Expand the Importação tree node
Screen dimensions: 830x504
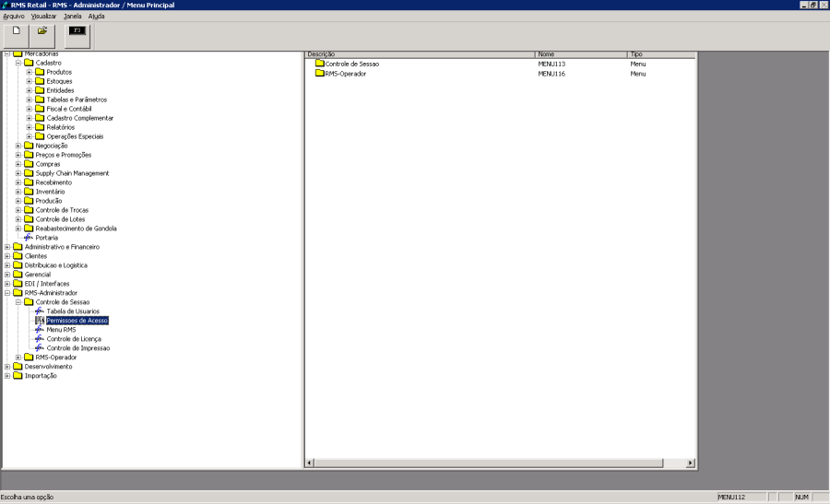(7, 376)
